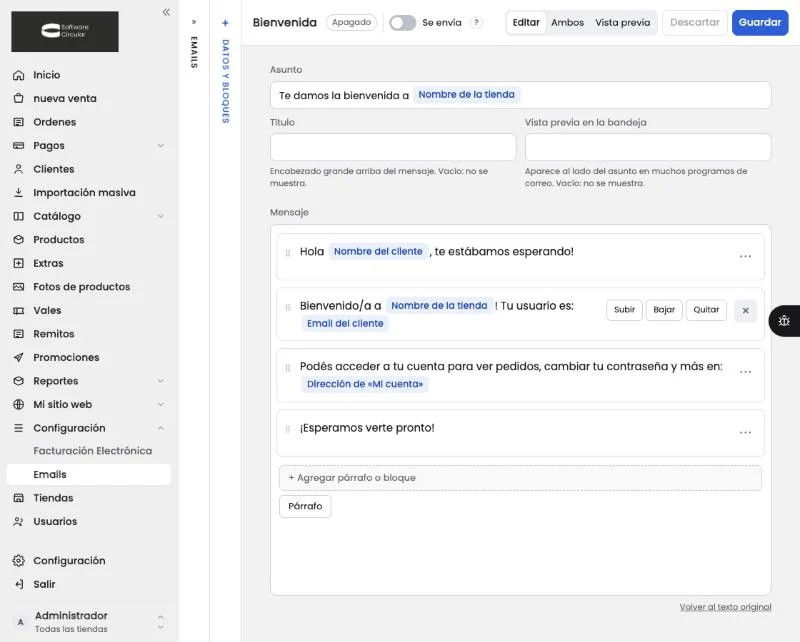Click the Descartar button
This screenshot has height=642, width=800.
[694, 22]
